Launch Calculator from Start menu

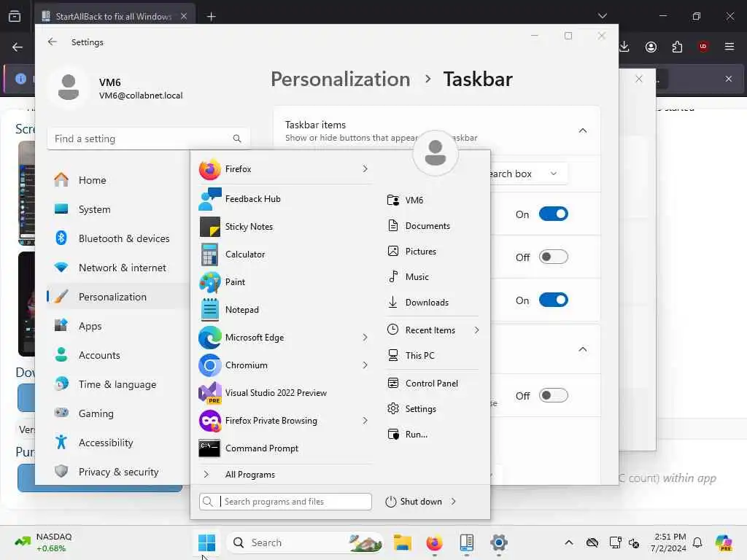coord(285,254)
